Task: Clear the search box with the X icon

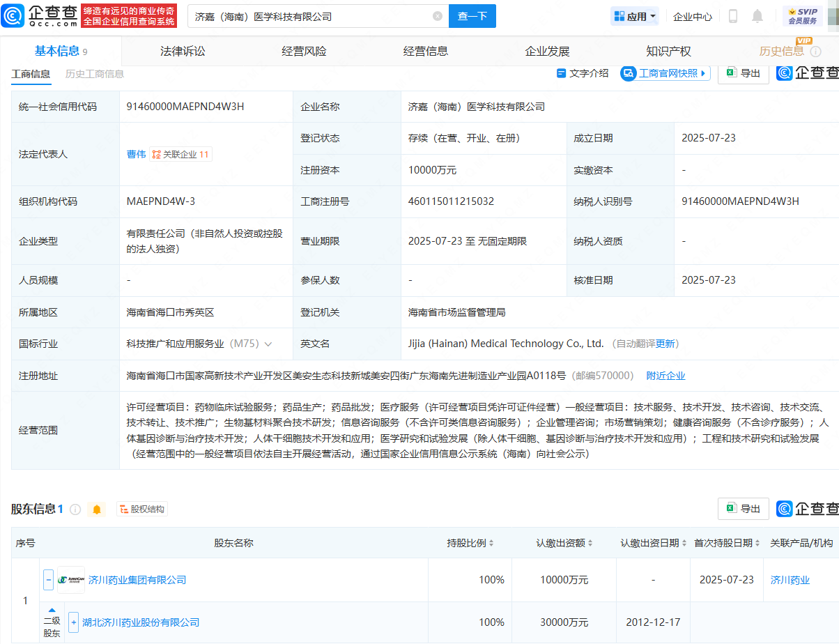Action: tap(438, 16)
